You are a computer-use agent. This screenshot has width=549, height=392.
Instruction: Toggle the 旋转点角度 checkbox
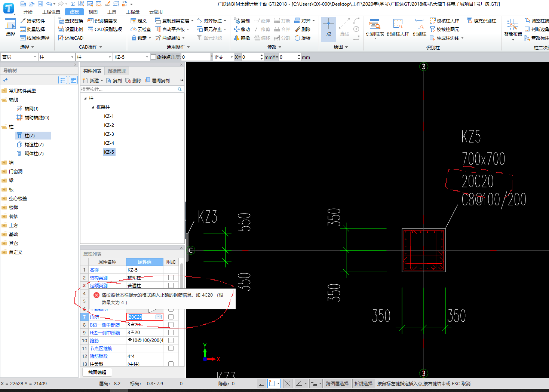click(153, 57)
